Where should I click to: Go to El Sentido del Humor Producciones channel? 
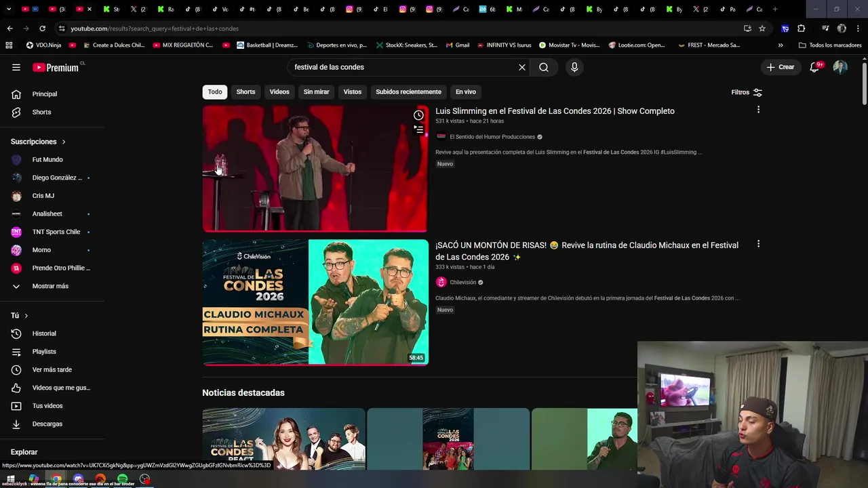click(x=492, y=137)
